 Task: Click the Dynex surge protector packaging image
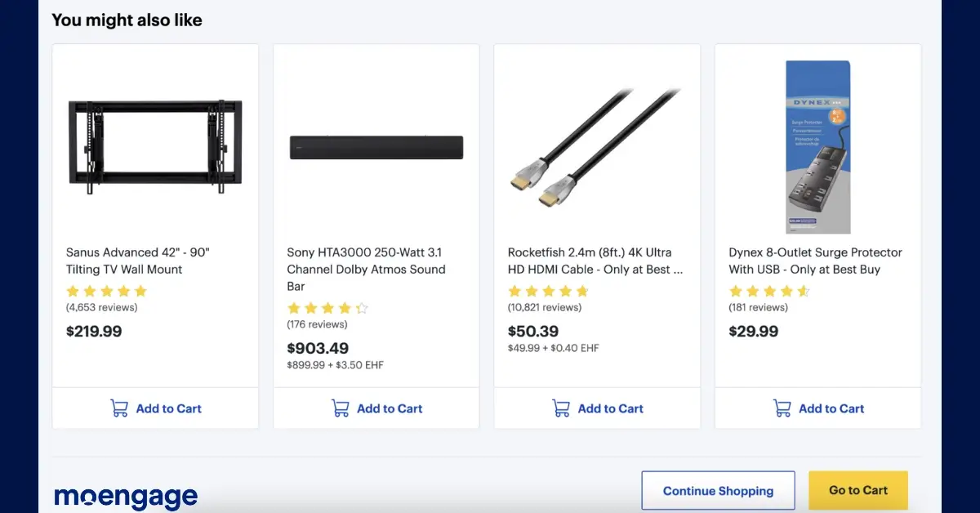pos(817,145)
